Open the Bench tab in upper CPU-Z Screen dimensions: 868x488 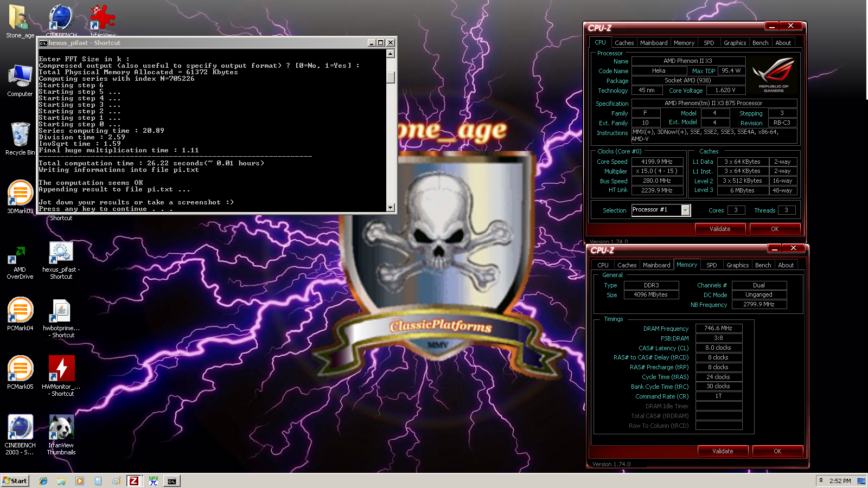point(761,43)
